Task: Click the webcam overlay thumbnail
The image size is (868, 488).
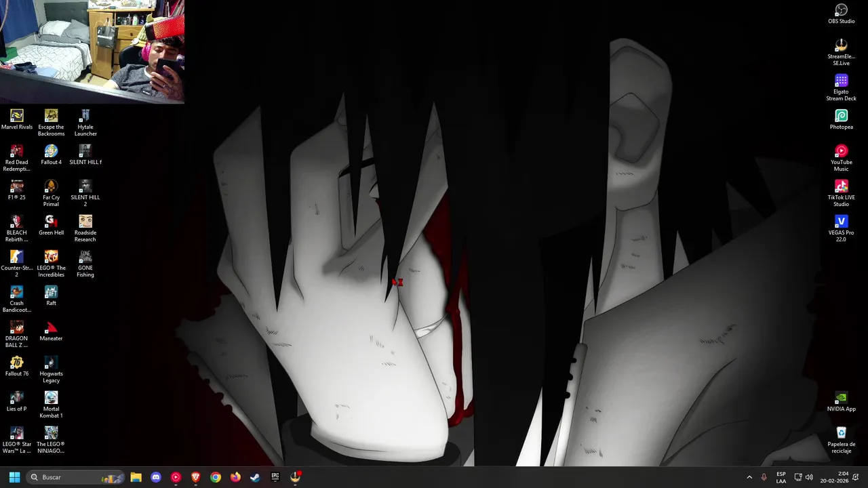Action: [92, 52]
